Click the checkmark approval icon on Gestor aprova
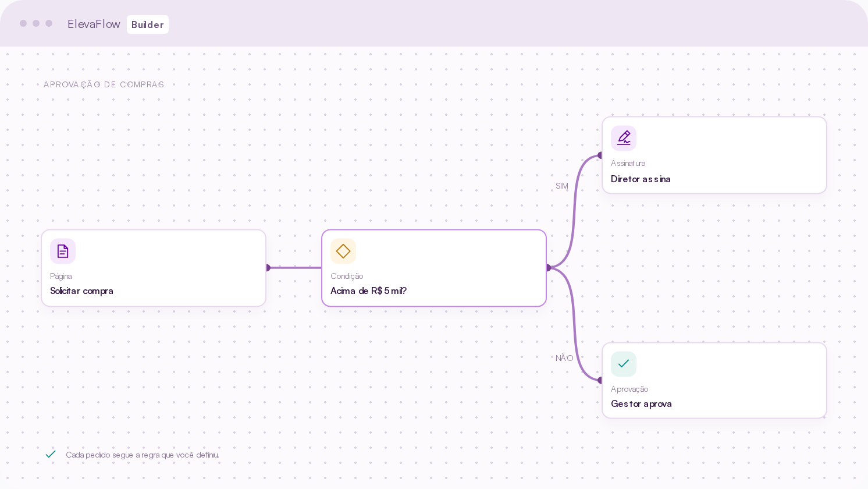This screenshot has width=868, height=489. (x=624, y=364)
